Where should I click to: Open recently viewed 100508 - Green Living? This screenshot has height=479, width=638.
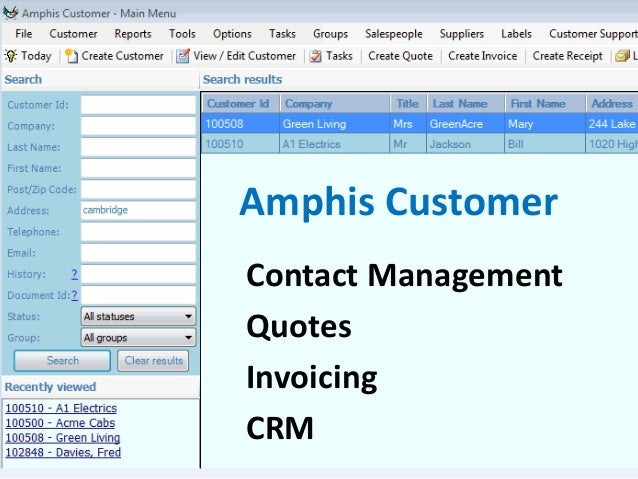[63, 437]
